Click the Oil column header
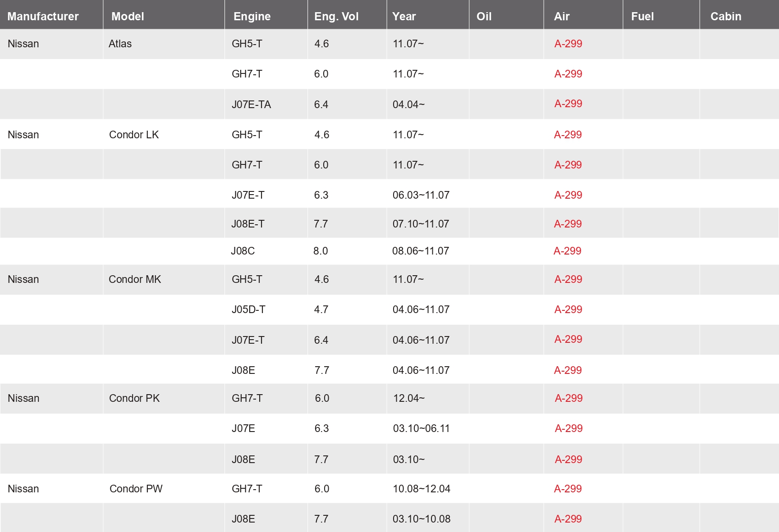Viewport: 779px width, 532px height. tap(484, 16)
